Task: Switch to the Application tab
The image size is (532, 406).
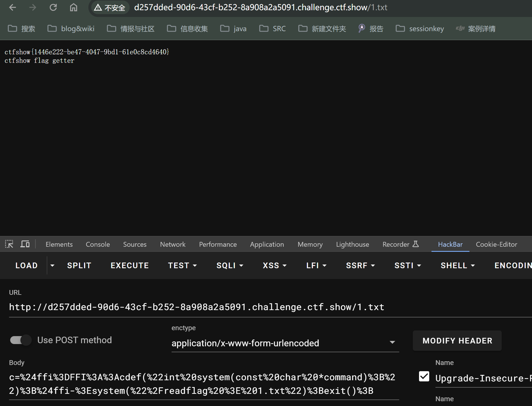Action: click(267, 244)
